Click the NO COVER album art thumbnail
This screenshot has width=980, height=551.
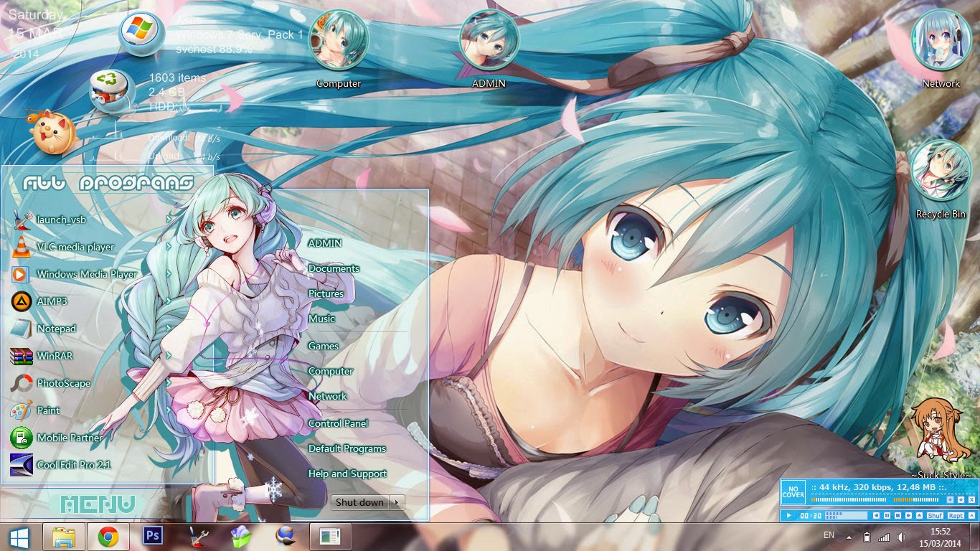coord(793,493)
